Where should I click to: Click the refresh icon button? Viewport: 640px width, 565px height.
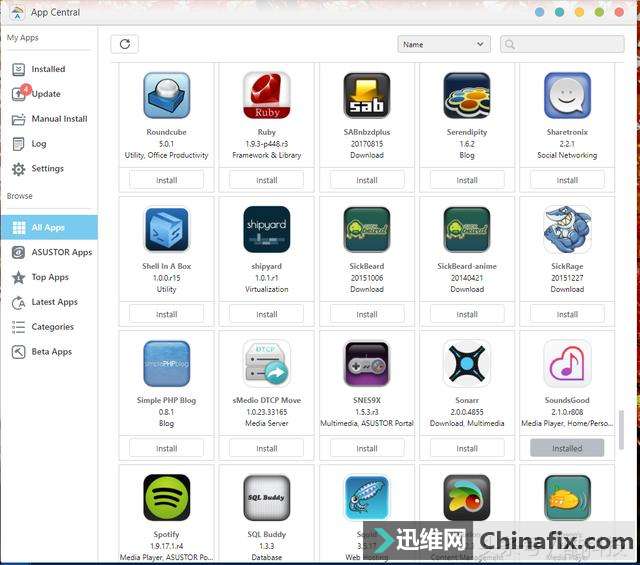click(x=125, y=44)
